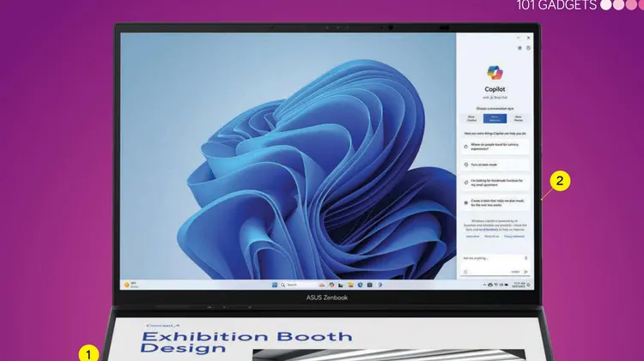Click the image capture icon below the input

465,272
